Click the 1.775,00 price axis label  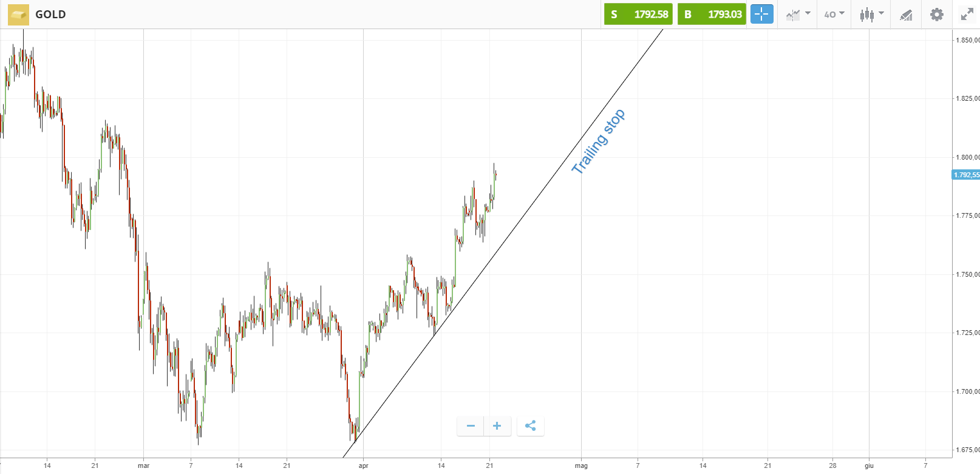tap(968, 215)
